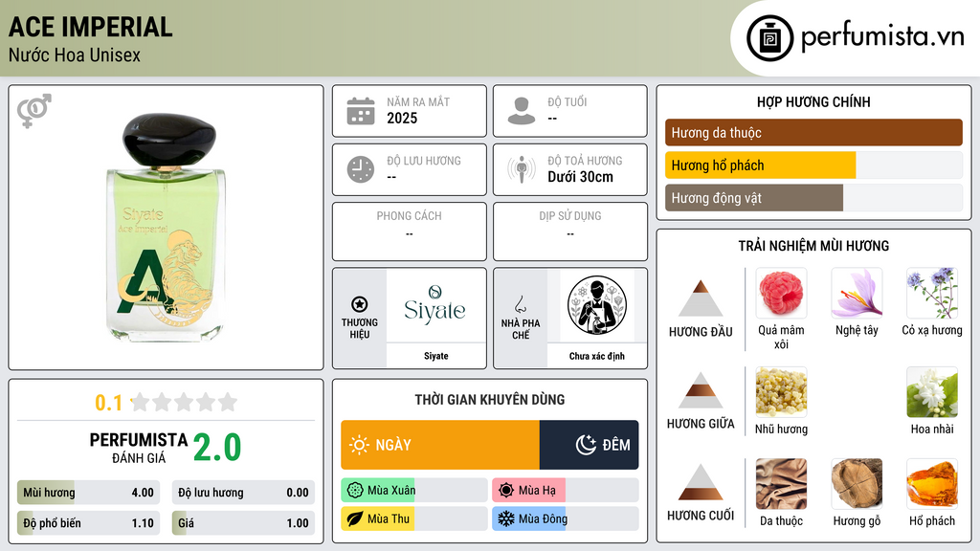Click the star badge icon above Thương hiệu
Viewport: 980px width, 551px height.
360,304
